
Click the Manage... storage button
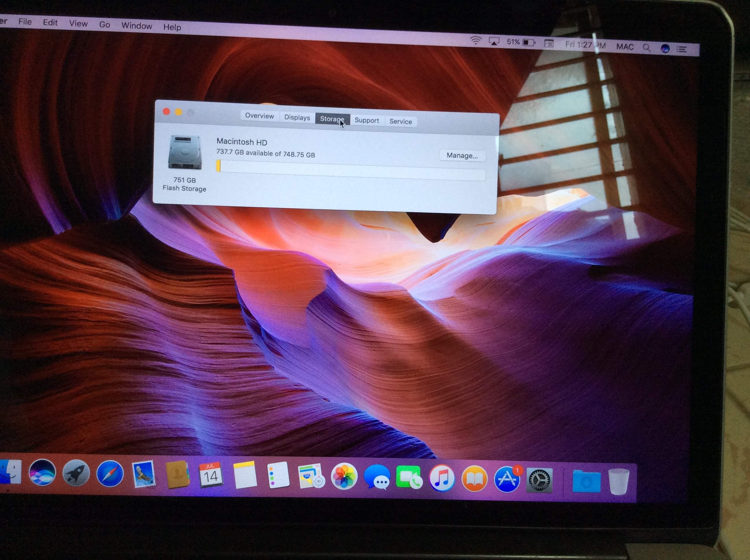[462, 156]
